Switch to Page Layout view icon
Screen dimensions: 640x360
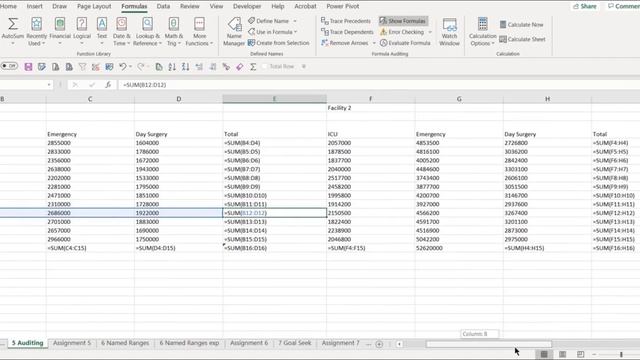click(562, 354)
